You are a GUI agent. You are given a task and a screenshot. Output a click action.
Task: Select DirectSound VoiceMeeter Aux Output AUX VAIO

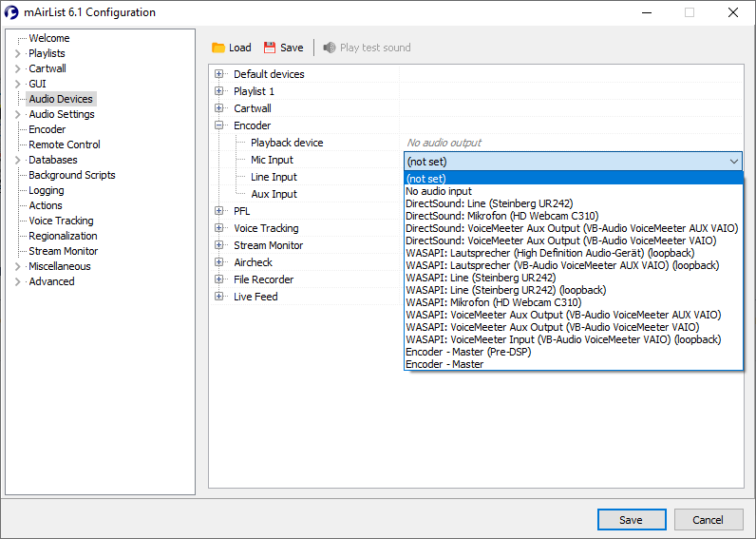(574, 228)
